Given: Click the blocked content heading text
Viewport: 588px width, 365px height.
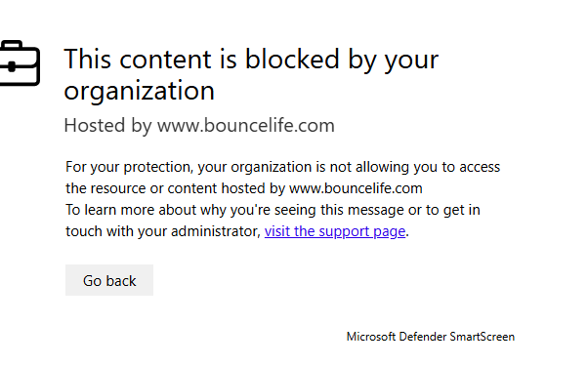Looking at the screenshot, I should pyautogui.click(x=251, y=74).
